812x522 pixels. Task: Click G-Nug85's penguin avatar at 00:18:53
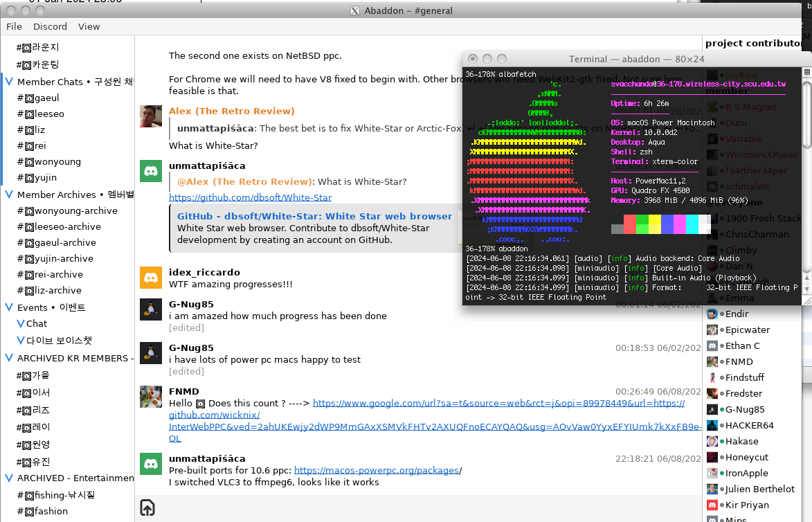click(x=151, y=353)
